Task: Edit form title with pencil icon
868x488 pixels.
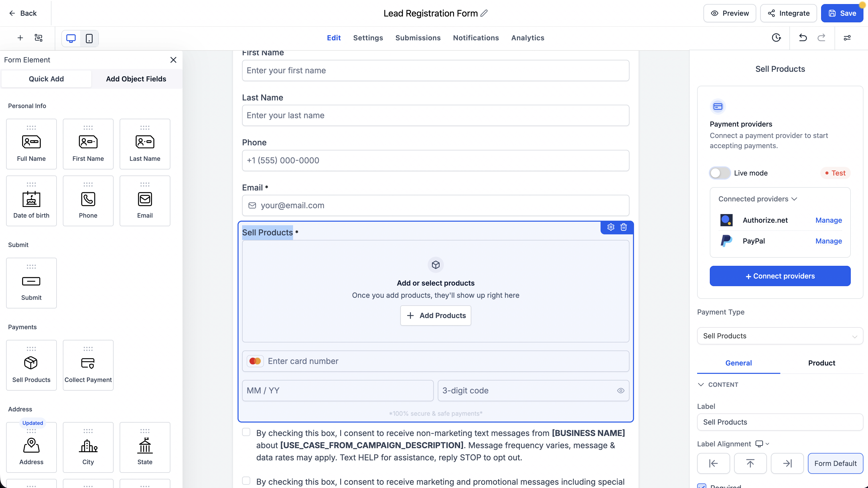Action: coord(484,13)
